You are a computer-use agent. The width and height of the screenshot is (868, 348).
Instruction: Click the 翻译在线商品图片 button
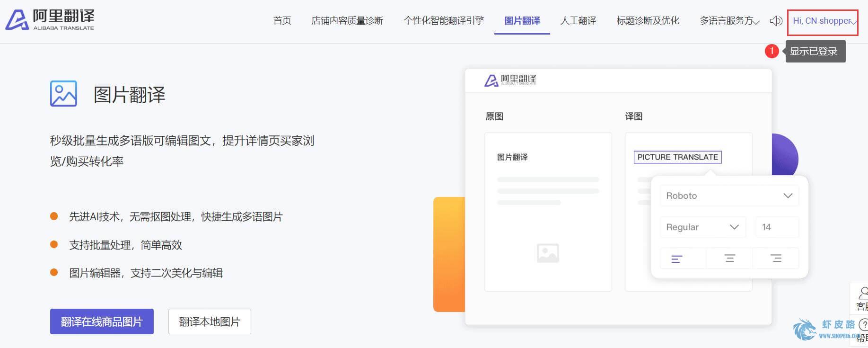tap(102, 321)
